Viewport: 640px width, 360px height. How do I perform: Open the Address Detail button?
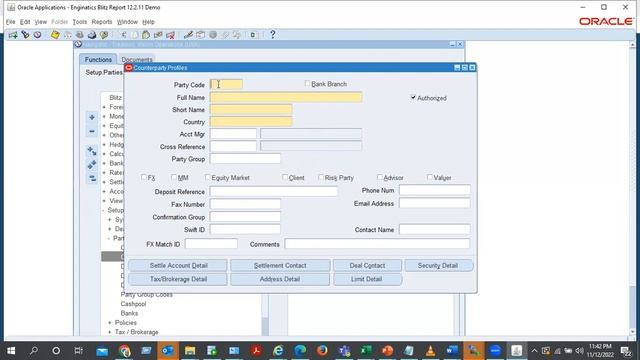[280, 279]
